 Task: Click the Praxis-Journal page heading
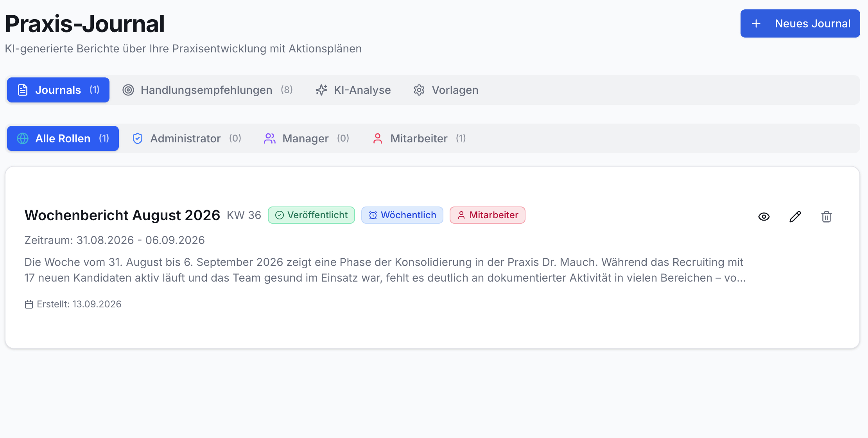(85, 24)
